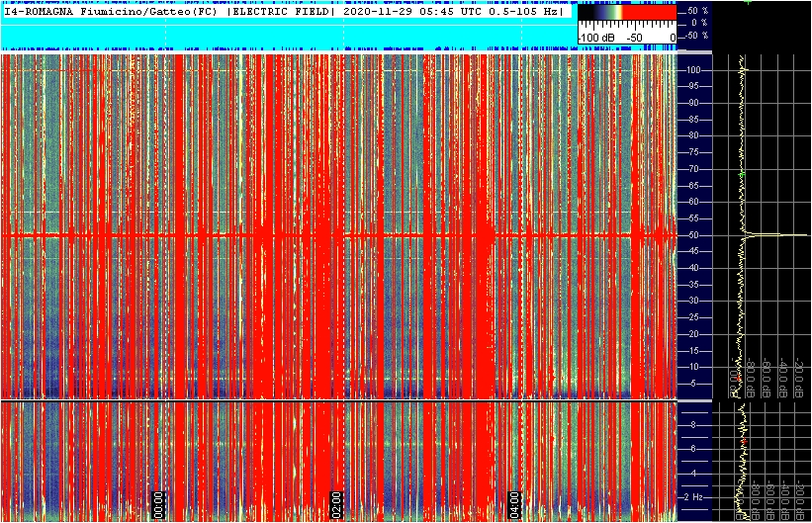Click the 100 Hz frequency axis label
812x523 pixels.
click(693, 70)
